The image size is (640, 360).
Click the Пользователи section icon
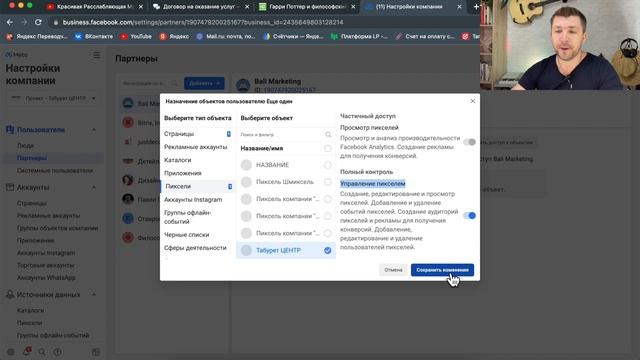point(10,130)
